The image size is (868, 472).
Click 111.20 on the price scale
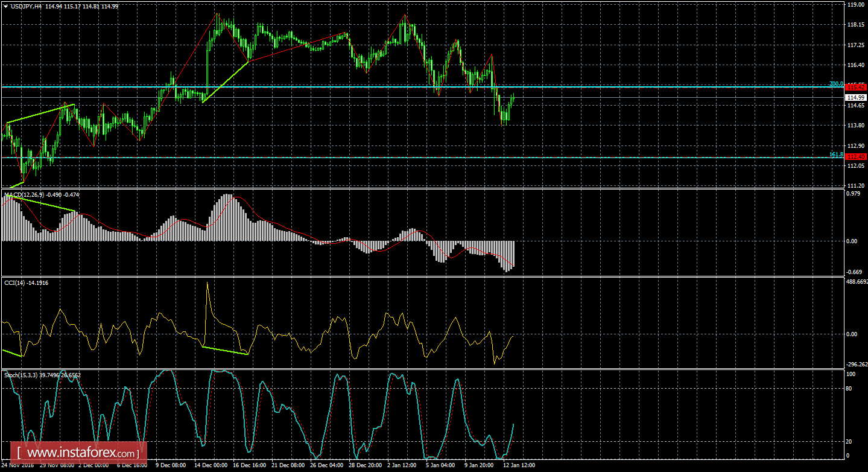click(856, 186)
